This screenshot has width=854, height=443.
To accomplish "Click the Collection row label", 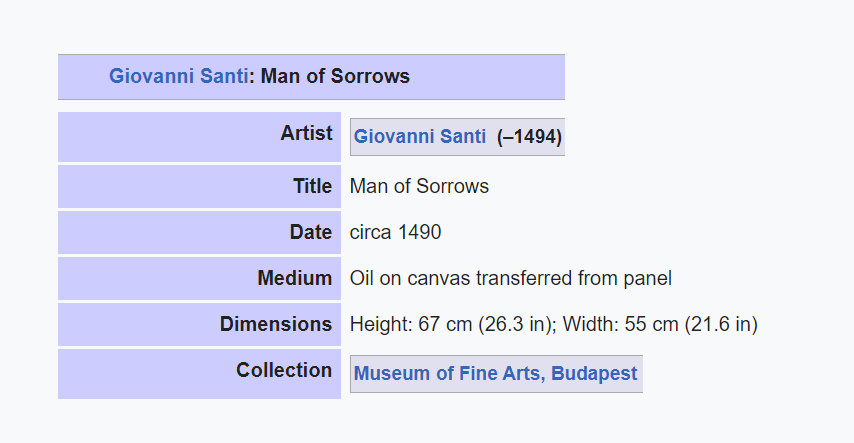I will pyautogui.click(x=284, y=371).
